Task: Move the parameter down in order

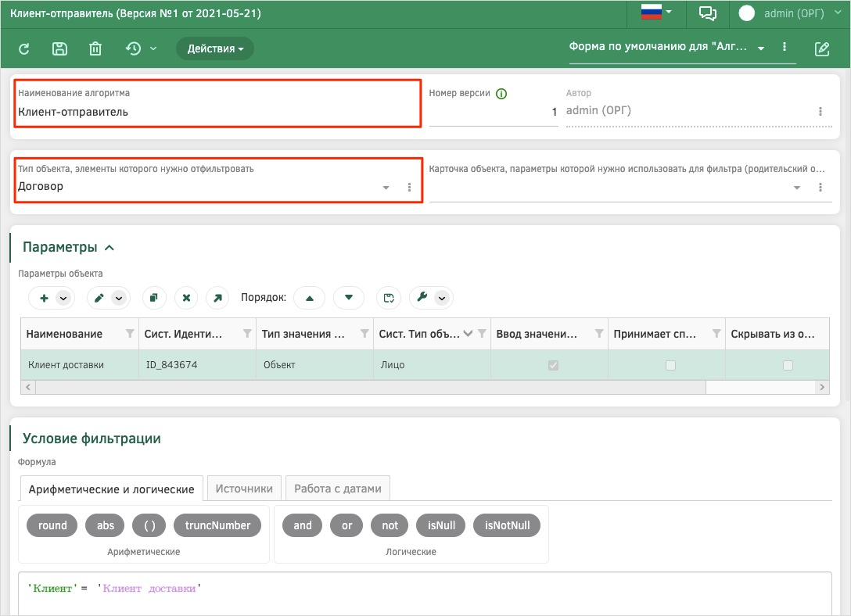Action: [348, 298]
